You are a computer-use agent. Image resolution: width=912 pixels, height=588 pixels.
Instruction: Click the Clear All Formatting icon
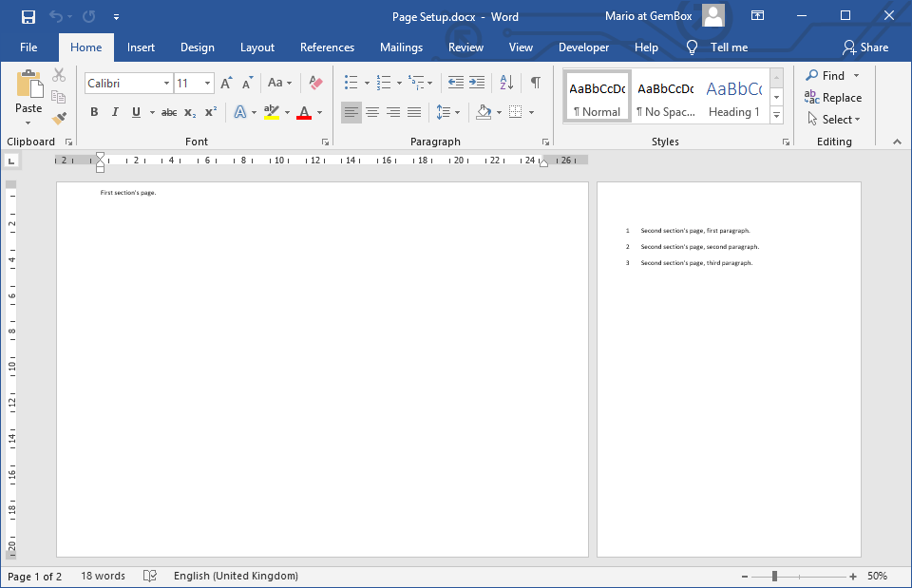(316, 84)
